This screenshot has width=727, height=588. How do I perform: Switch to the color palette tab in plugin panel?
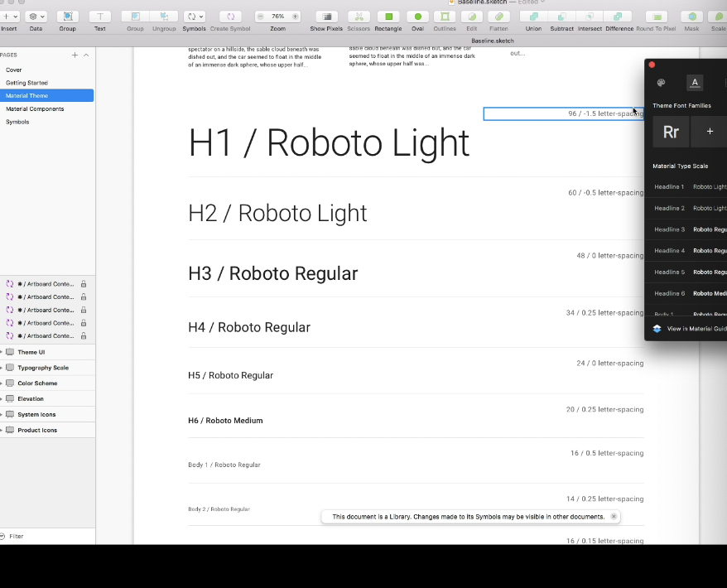661,83
